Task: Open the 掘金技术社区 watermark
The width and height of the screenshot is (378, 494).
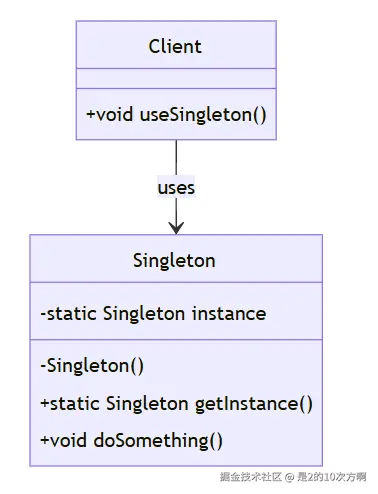Action: [x=251, y=477]
